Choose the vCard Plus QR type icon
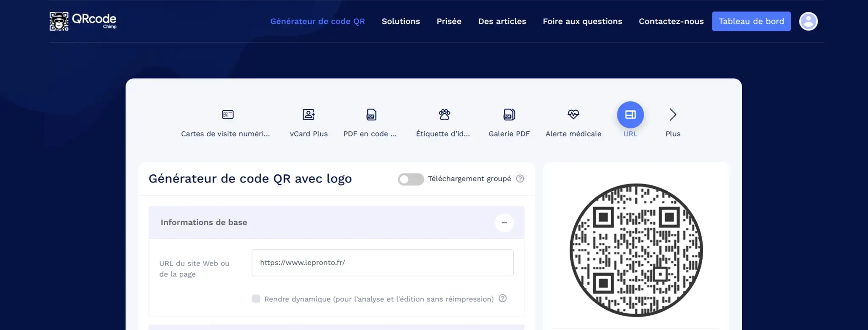The image size is (868, 330). point(309,115)
